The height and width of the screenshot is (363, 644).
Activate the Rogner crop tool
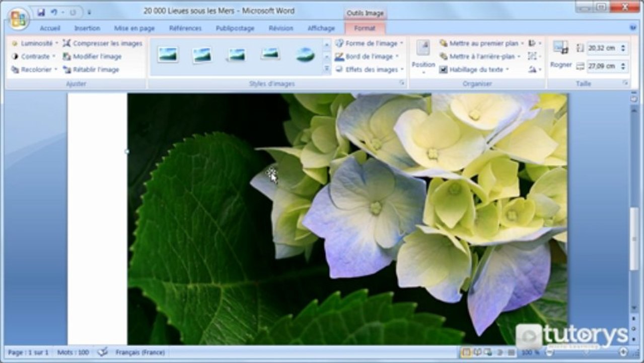pos(560,54)
